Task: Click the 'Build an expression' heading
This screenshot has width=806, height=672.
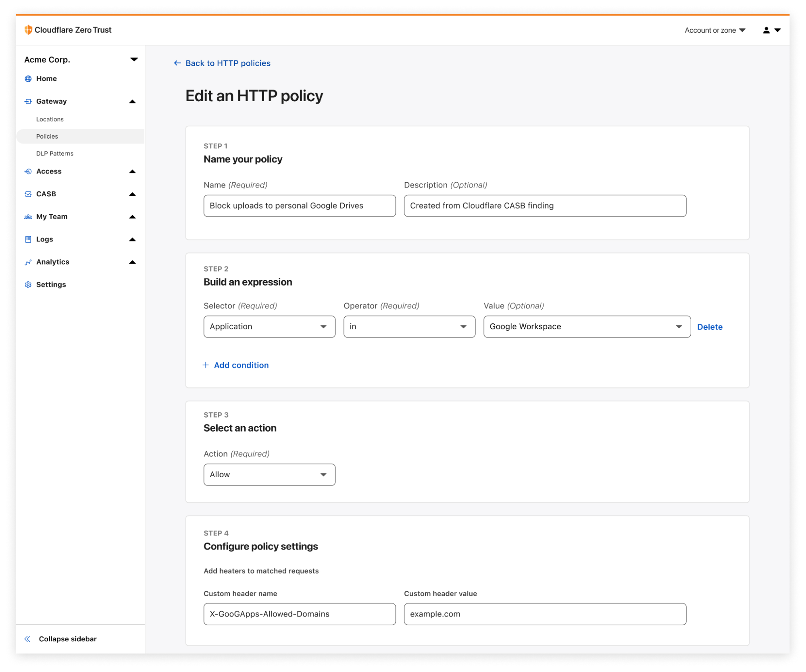Action: 248,282
